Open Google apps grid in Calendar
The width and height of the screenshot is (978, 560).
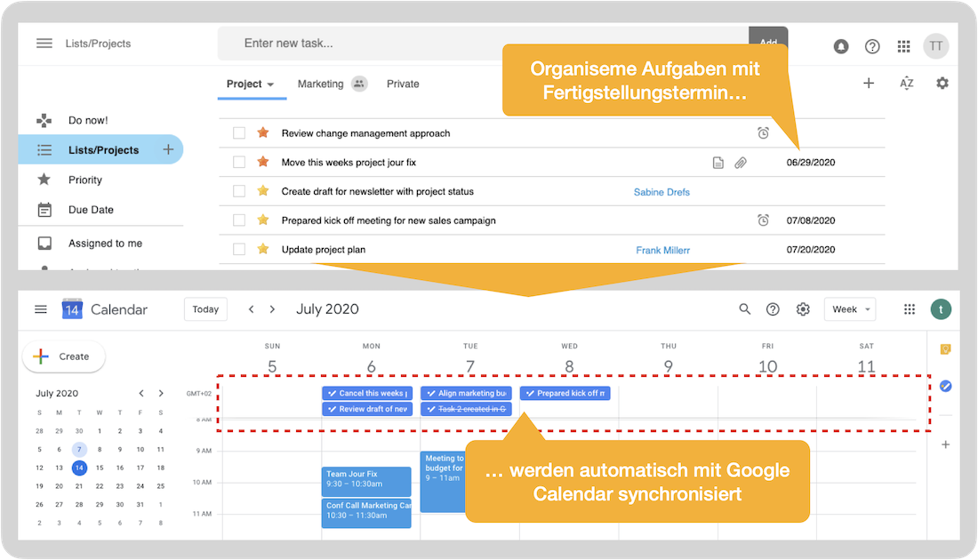click(x=910, y=309)
